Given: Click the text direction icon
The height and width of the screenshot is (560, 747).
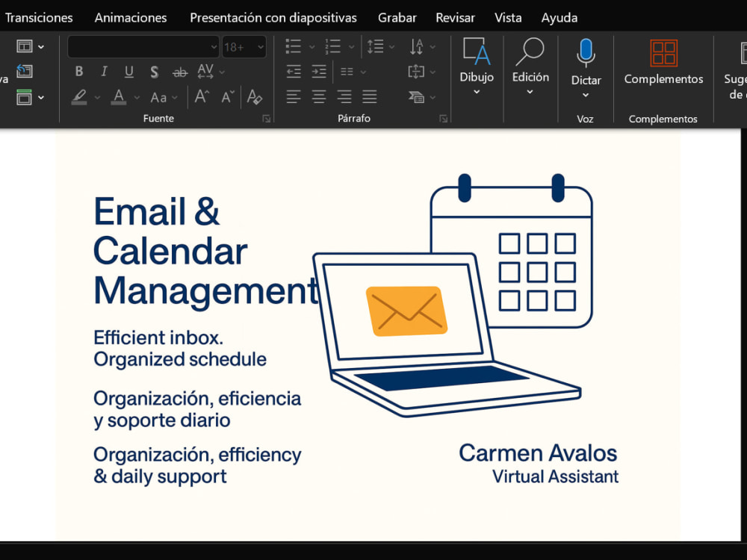Looking at the screenshot, I should [416, 46].
